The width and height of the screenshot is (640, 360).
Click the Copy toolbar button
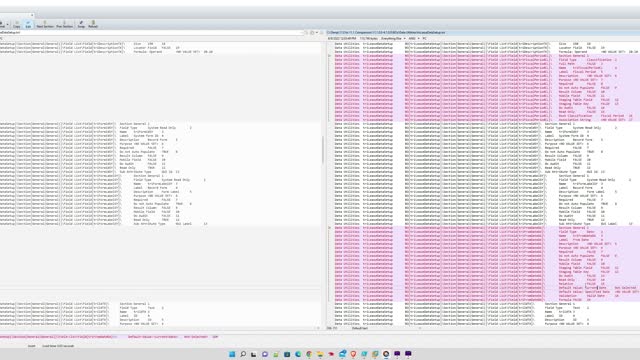tap(17, 24)
